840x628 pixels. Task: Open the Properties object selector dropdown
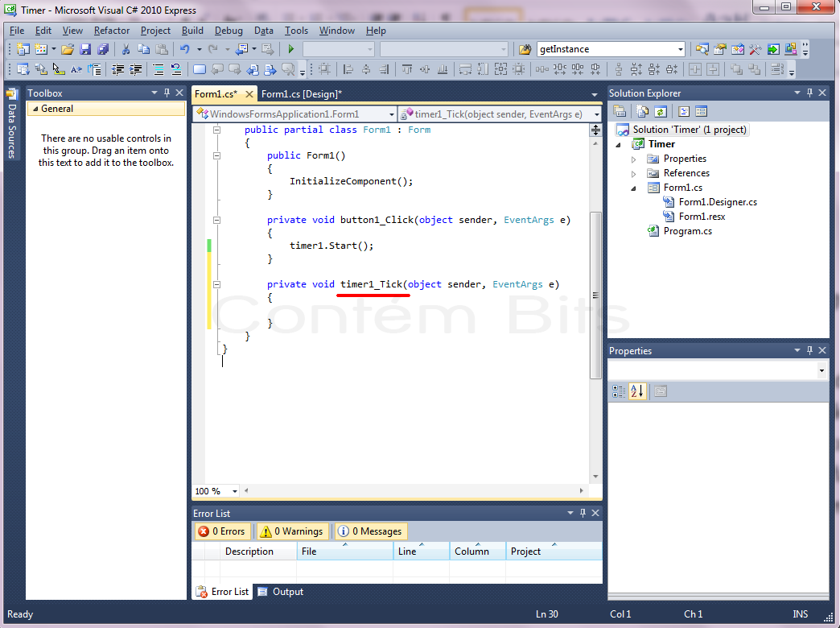coord(821,370)
